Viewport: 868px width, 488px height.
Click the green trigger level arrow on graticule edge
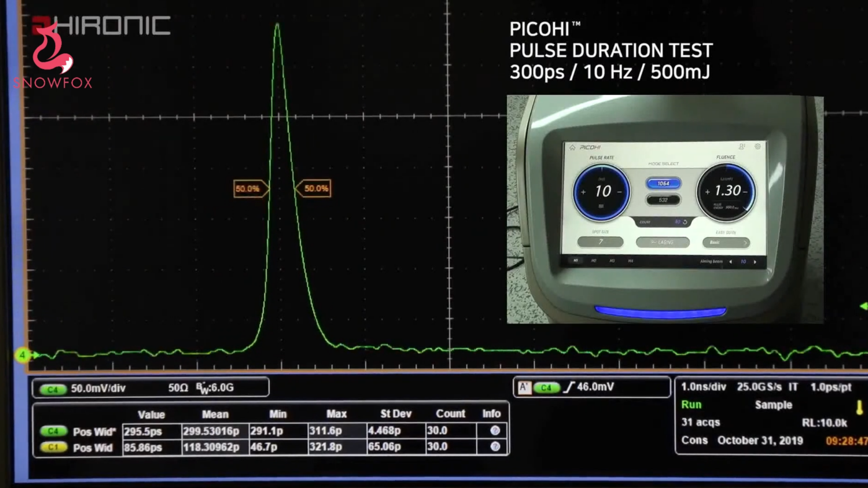point(864,306)
